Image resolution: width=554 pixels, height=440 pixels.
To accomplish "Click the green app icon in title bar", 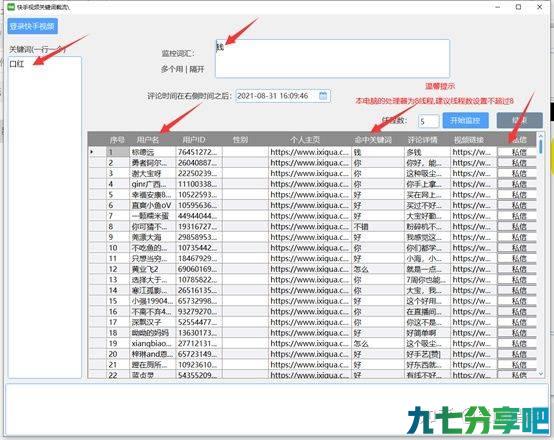I will pos(11,6).
